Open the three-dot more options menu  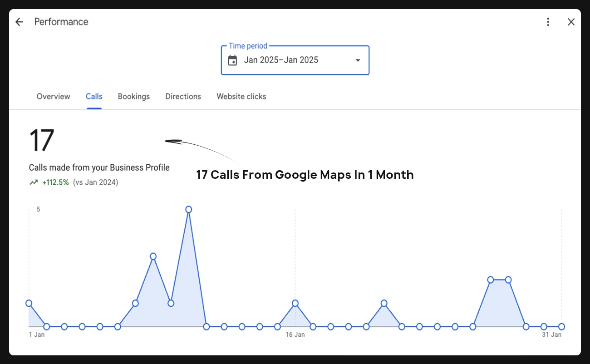[548, 22]
